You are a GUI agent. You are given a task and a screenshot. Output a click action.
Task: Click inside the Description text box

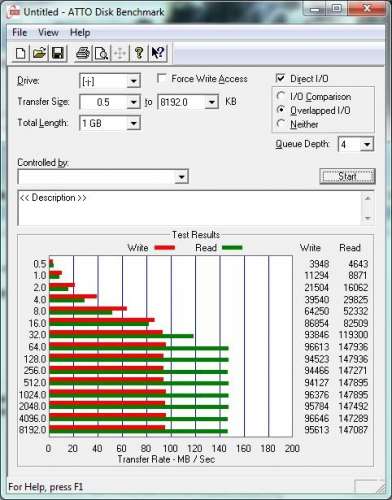tap(190, 208)
